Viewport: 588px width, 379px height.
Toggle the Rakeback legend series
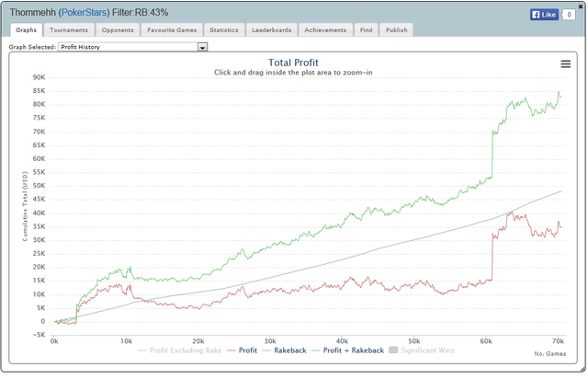284,350
